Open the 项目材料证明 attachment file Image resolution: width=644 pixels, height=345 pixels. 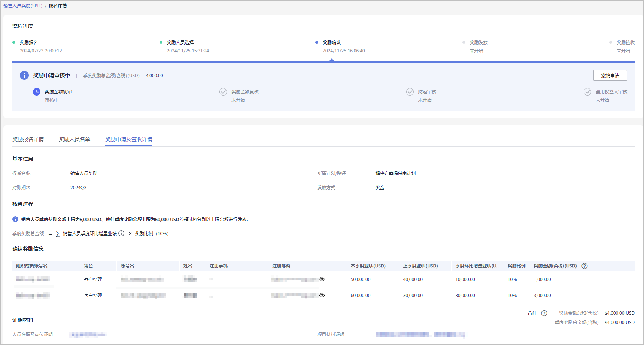click(x=420, y=335)
